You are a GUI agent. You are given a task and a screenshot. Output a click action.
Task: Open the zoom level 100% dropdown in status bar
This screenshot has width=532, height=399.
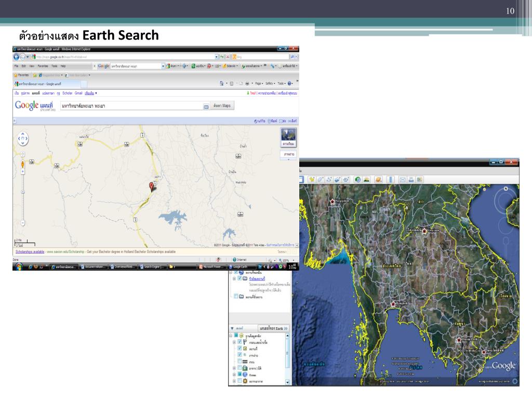coord(294,260)
